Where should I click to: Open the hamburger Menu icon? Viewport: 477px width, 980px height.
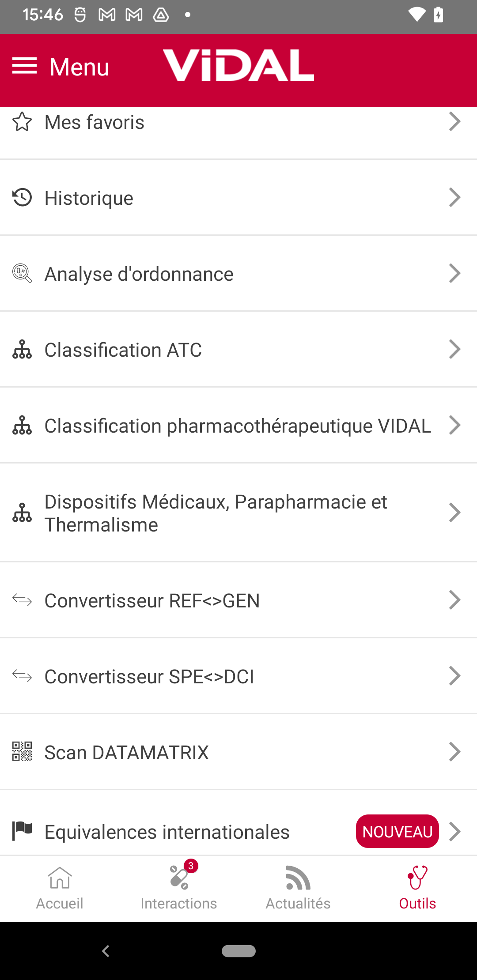coord(24,66)
